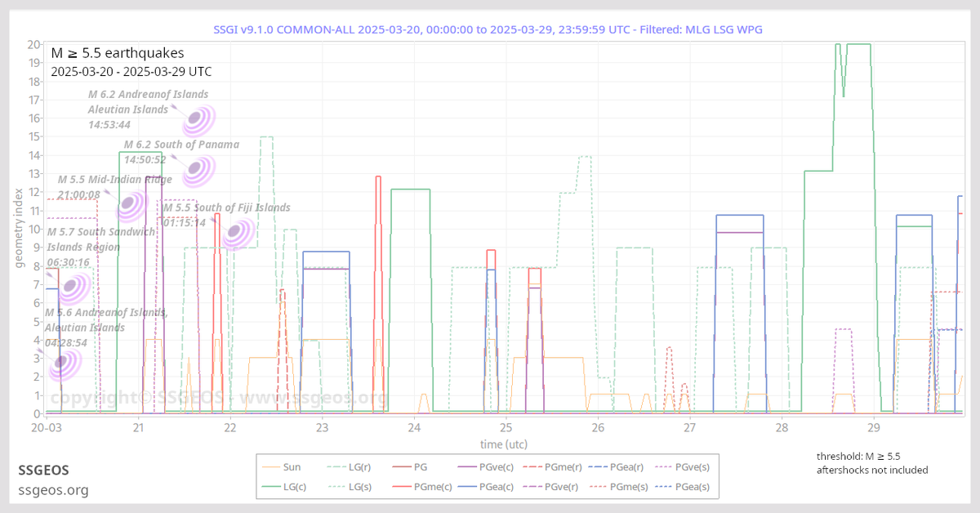
Task: Click the '27' x-axis tick label
Action: tap(689, 427)
